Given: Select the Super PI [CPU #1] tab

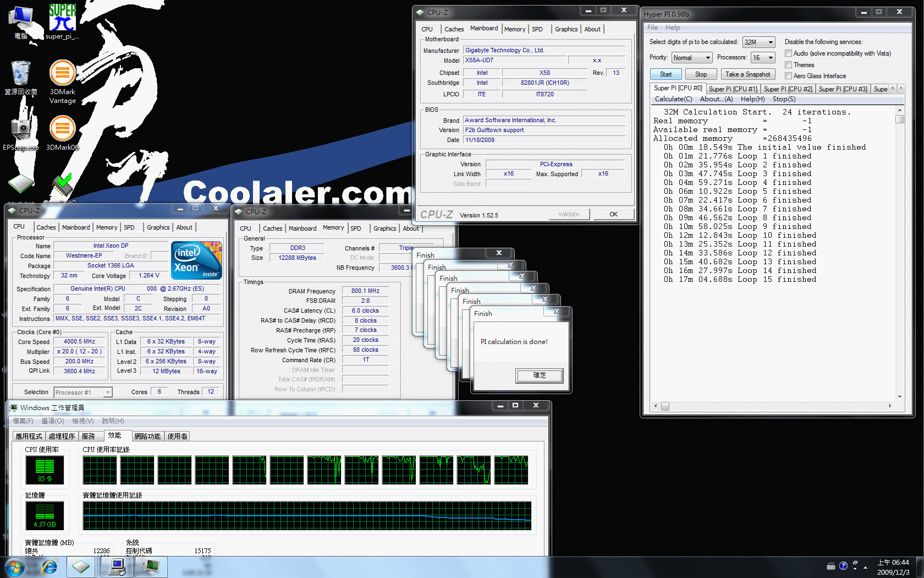Looking at the screenshot, I should (733, 89).
